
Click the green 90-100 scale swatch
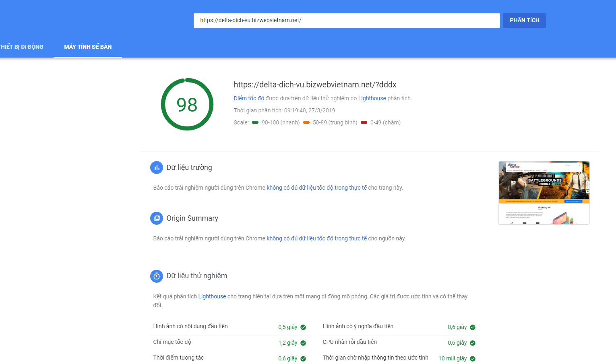tap(255, 122)
